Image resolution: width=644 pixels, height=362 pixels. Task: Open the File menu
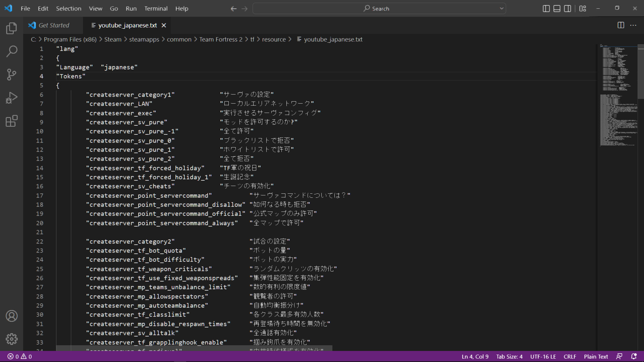coord(25,9)
